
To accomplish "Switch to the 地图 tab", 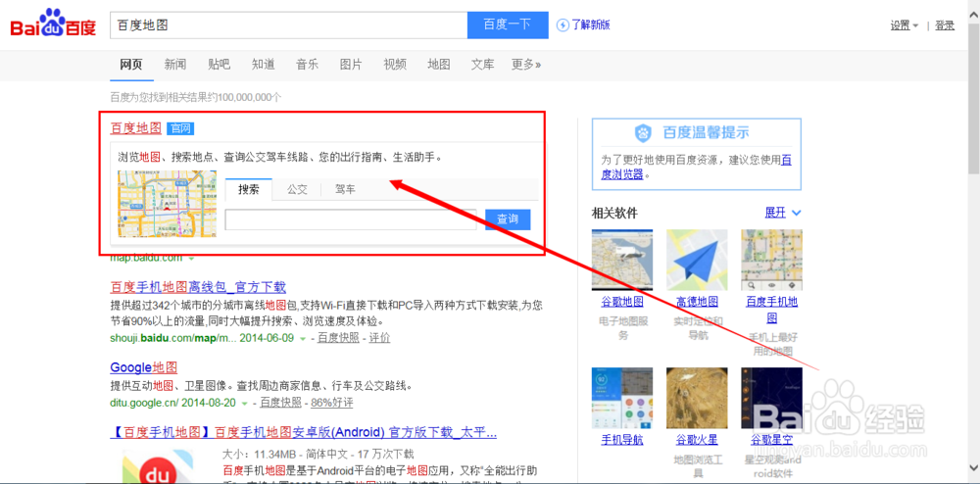I will (x=439, y=64).
